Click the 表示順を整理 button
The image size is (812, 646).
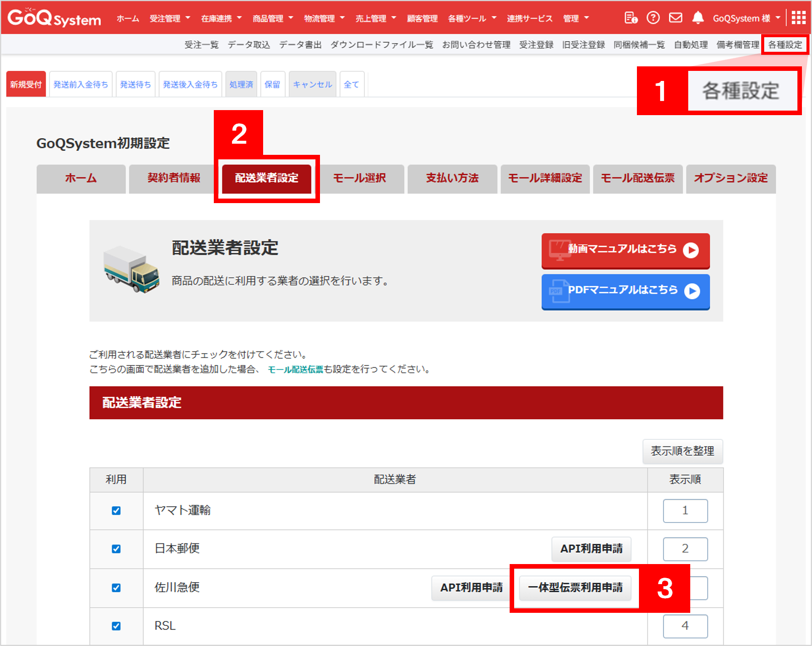coord(682,451)
